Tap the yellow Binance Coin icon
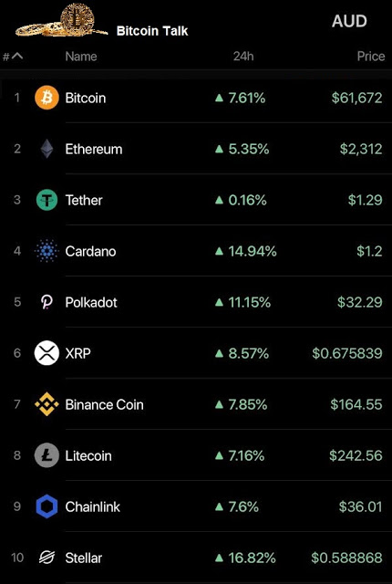Viewport: 392px width, 584px height. click(x=46, y=404)
